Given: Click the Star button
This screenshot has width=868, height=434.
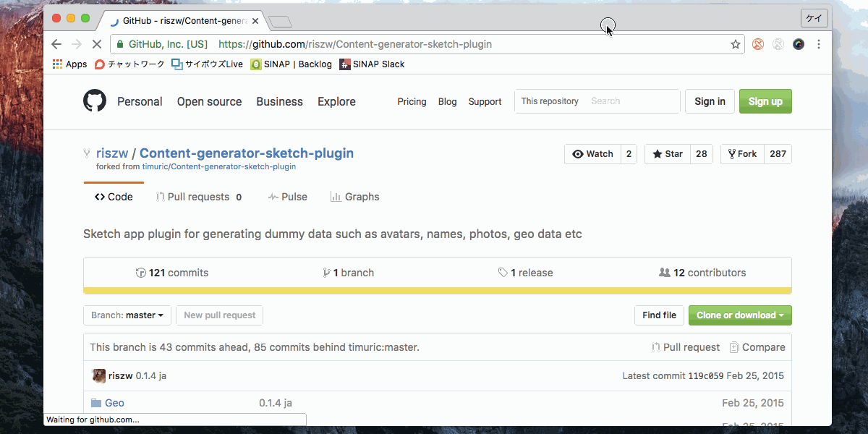Looking at the screenshot, I should [667, 154].
